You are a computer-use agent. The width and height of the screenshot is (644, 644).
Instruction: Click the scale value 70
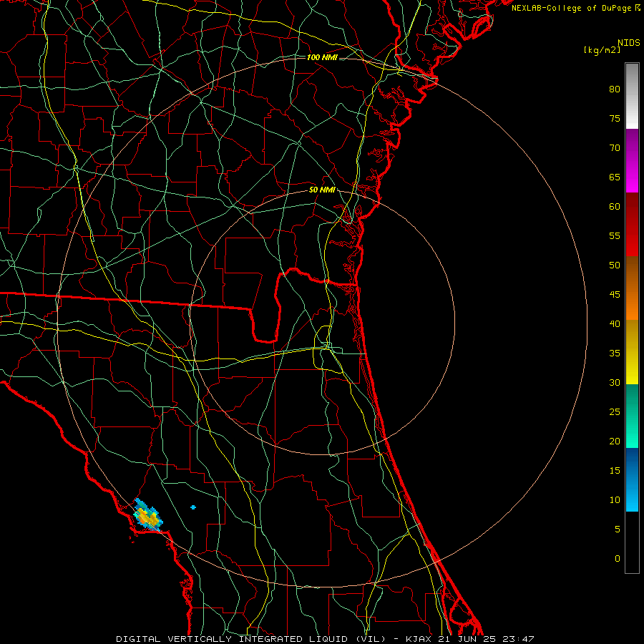coord(615,148)
